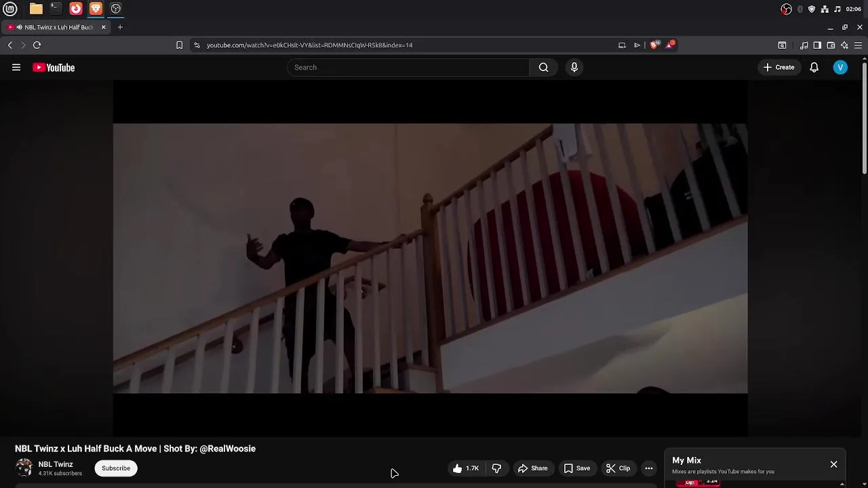
Task: Open the browser hamburger main menu
Action: click(x=858, y=45)
